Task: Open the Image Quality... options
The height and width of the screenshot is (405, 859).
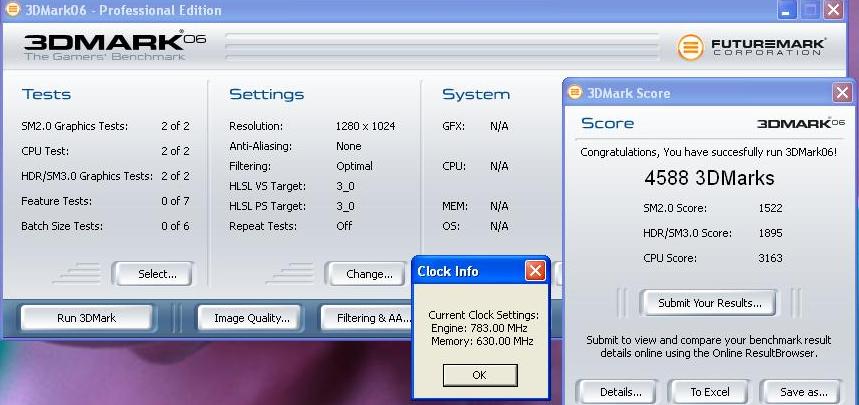Action: click(251, 318)
